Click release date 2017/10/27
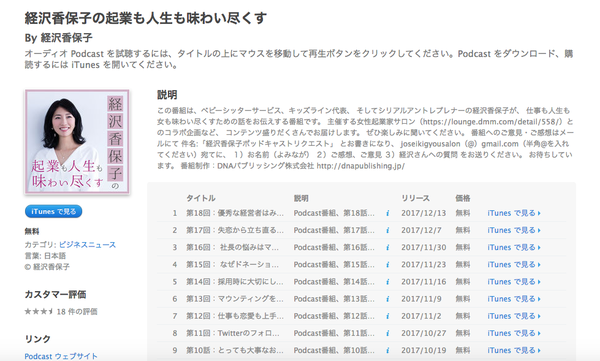 pos(424,333)
